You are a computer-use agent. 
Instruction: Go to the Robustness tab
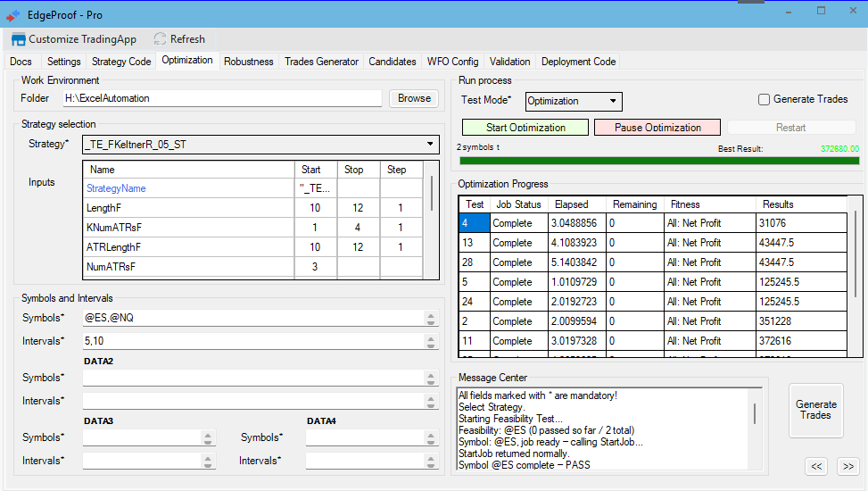pyautogui.click(x=249, y=62)
